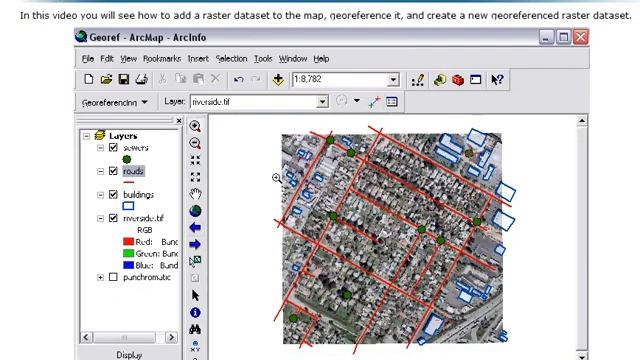Open the Help menu

[x=321, y=59]
